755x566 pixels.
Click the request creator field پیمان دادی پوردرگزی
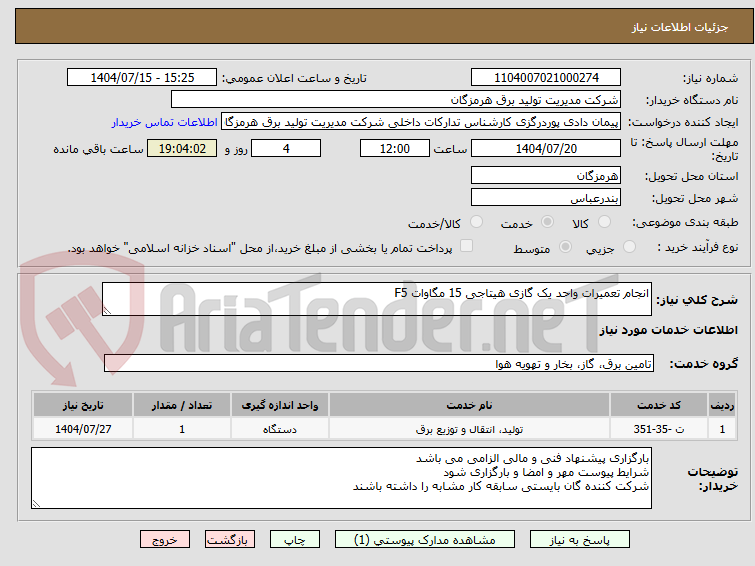pyautogui.click(x=421, y=122)
